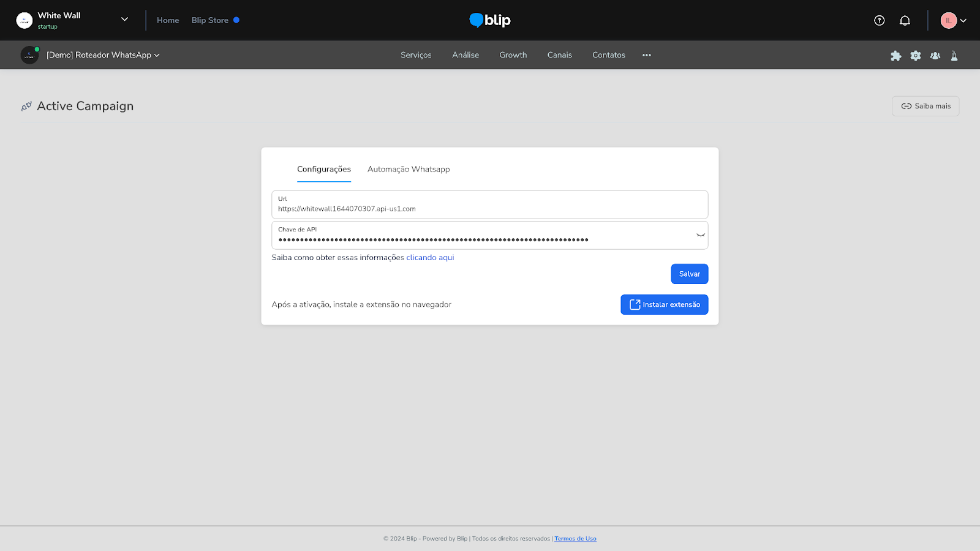Viewport: 980px width, 551px height.
Task: Expand the White Wall organization dropdown
Action: click(124, 20)
